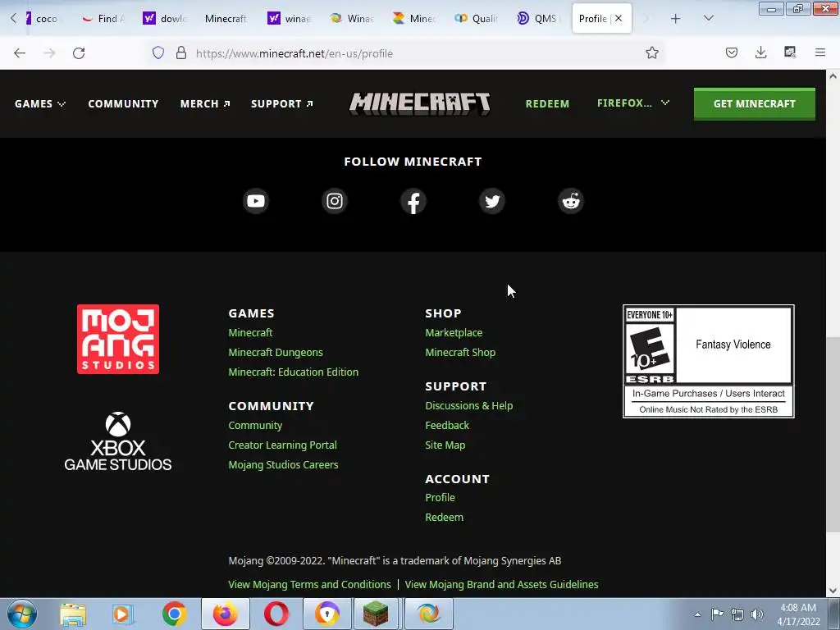Open Minecraft Twitter icon
Screen dimensions: 840x630
[x=492, y=202]
